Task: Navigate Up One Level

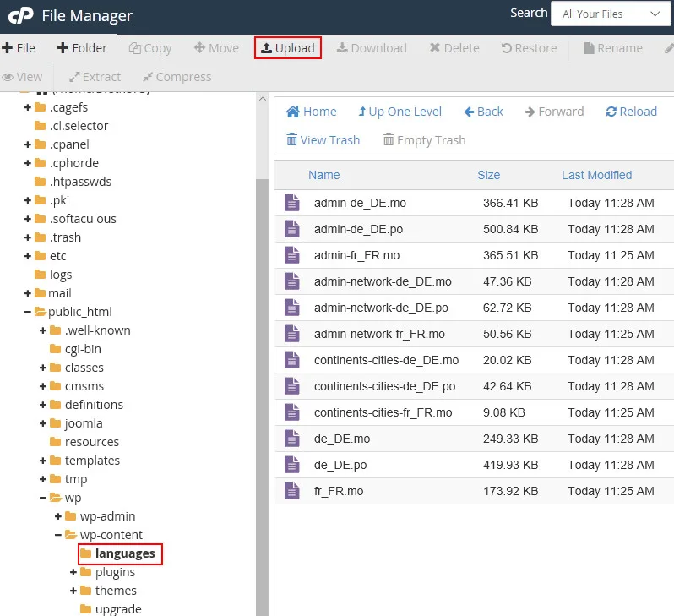Action: (400, 112)
